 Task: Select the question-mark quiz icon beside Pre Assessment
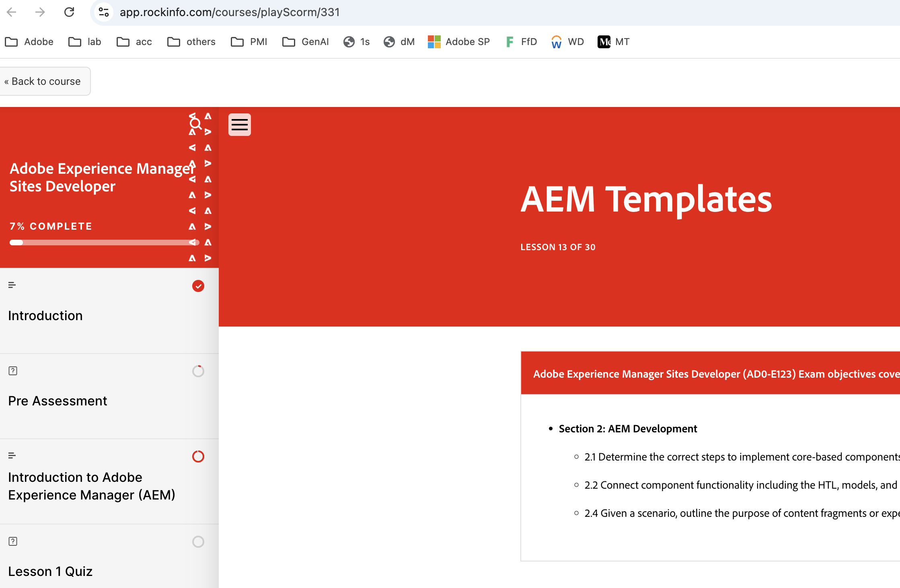click(x=12, y=371)
